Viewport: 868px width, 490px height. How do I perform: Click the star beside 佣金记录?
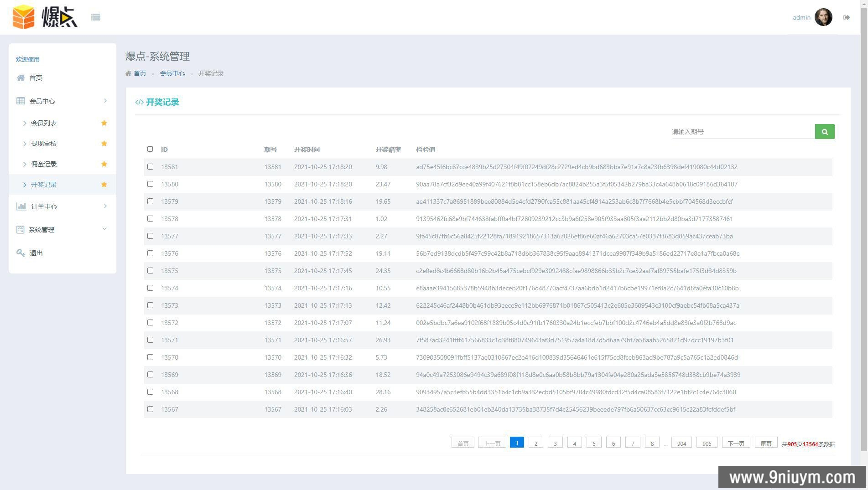click(x=104, y=164)
